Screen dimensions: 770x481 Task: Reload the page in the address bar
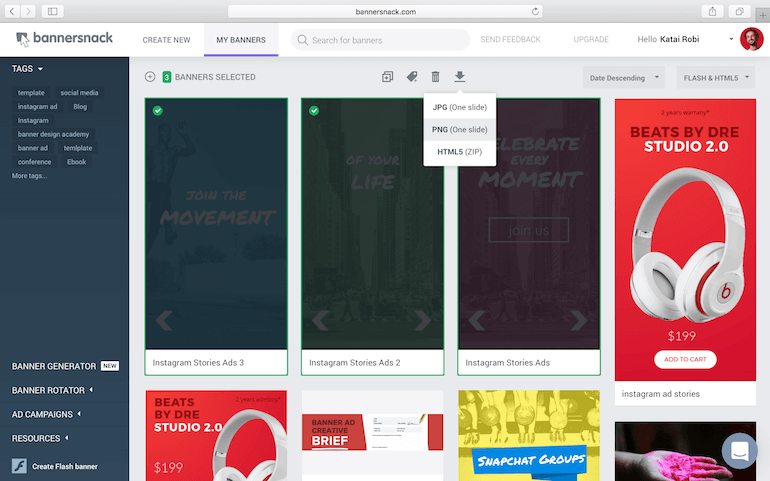[x=535, y=11]
